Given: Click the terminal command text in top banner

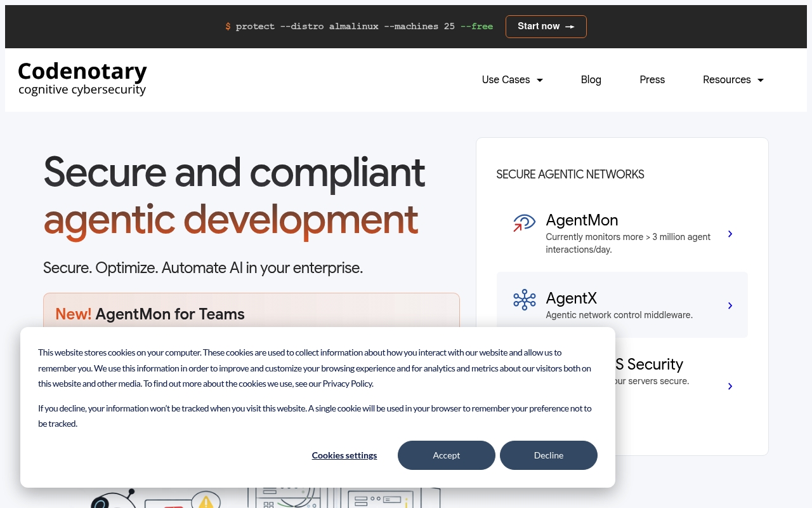Looking at the screenshot, I should 359,27.
